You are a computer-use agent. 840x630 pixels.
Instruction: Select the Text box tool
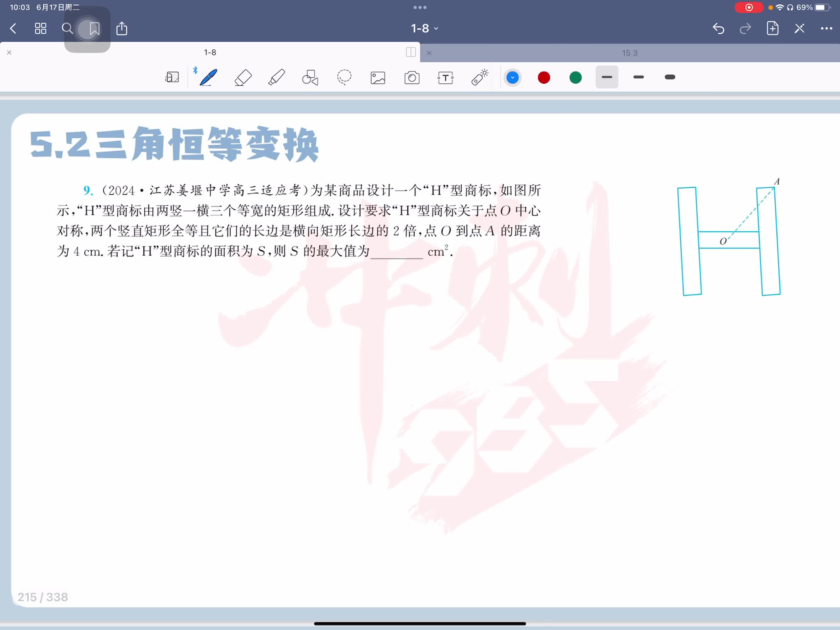pyautogui.click(x=446, y=78)
